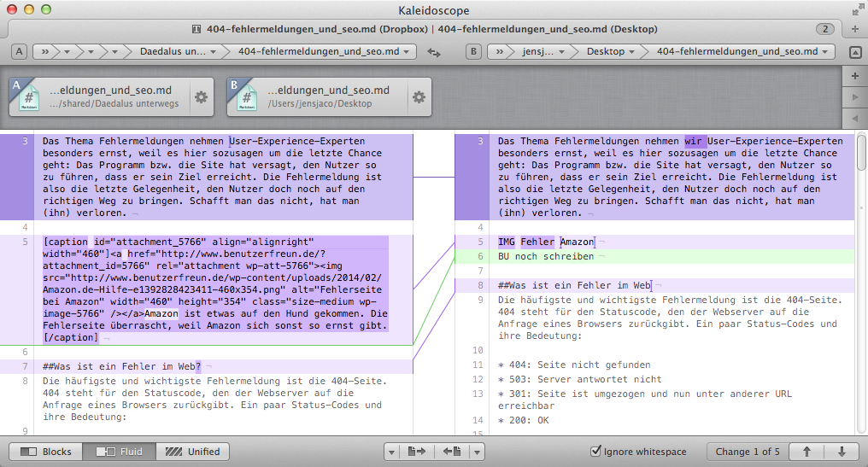Click '##Was ist ein Fehler im Web' right pane
Image resolution: width=868 pixels, height=467 pixels.
[575, 285]
